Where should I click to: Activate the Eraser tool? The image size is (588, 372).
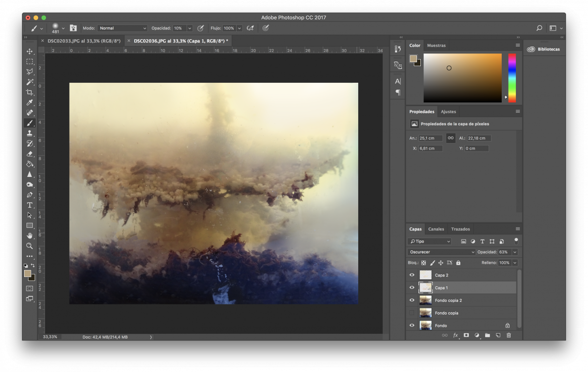tap(29, 154)
